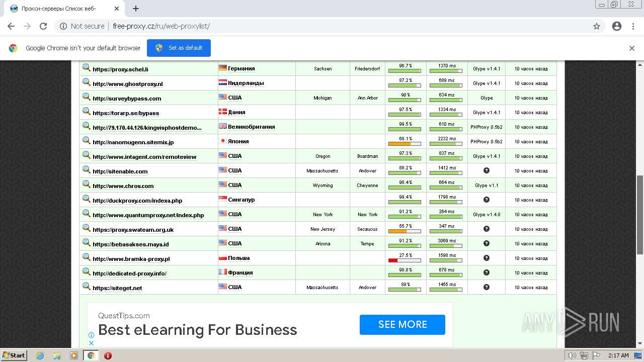This screenshot has width=644, height=362.
Task: Click question mark icon in bramka-proxy row
Action: coord(487,258)
